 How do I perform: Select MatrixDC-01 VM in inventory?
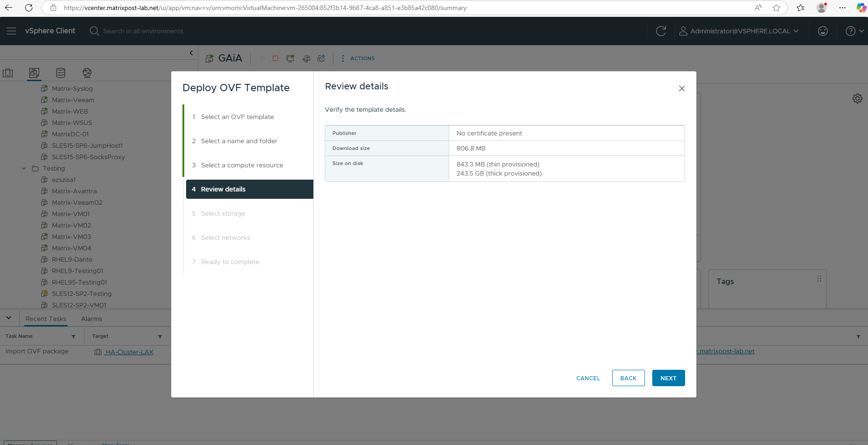click(70, 134)
